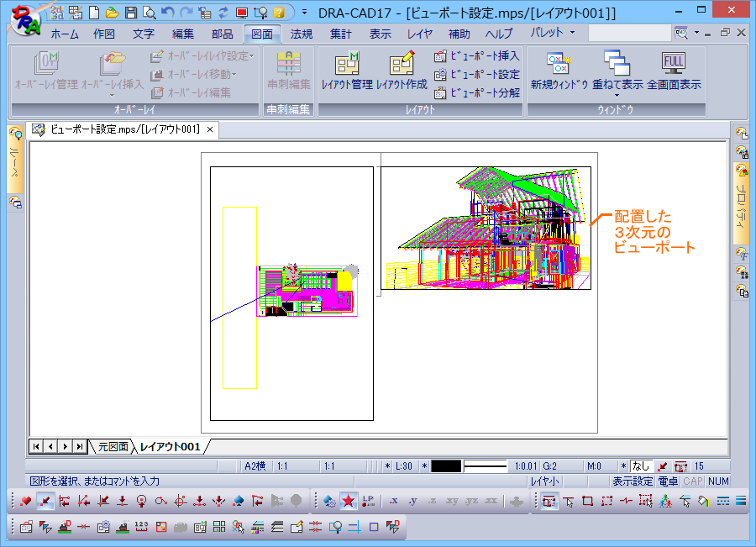Click the blue square outline icon
This screenshot has height=547, width=756.
coord(374,527)
